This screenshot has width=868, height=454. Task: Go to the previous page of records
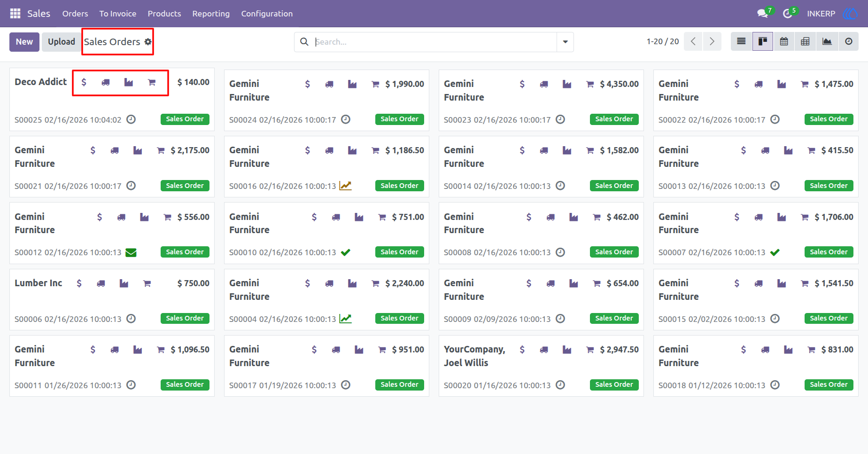693,41
